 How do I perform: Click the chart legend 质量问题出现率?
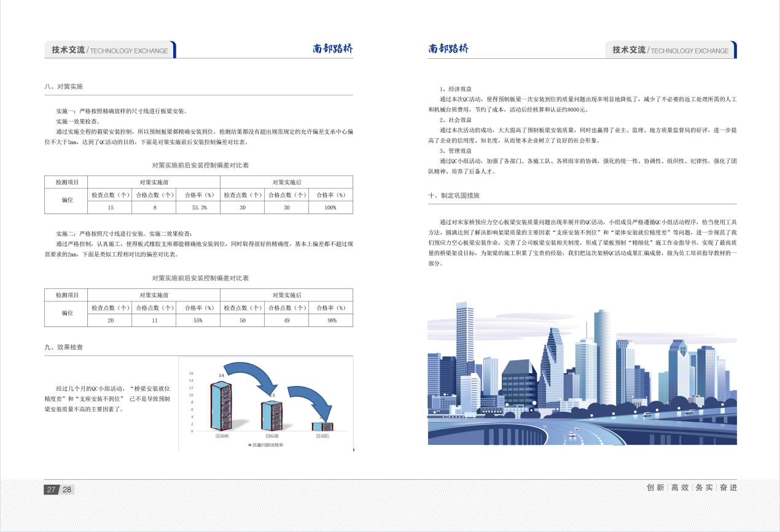click(265, 444)
